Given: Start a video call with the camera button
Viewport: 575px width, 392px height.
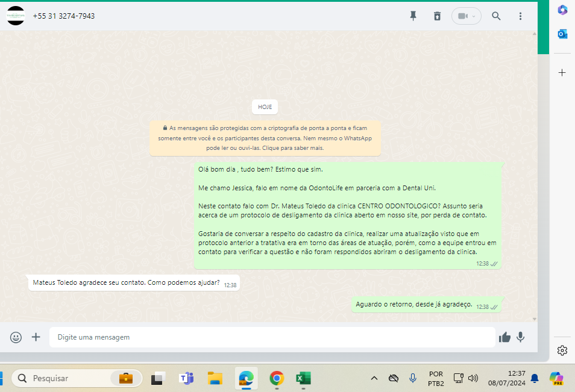Looking at the screenshot, I should click(x=467, y=16).
